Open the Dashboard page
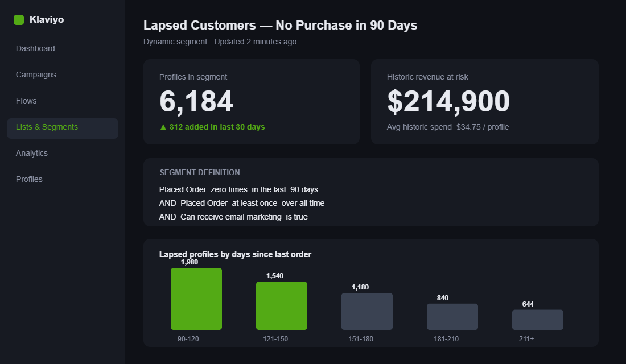Screen dimensions: 626x364 pyautogui.click(x=35, y=48)
